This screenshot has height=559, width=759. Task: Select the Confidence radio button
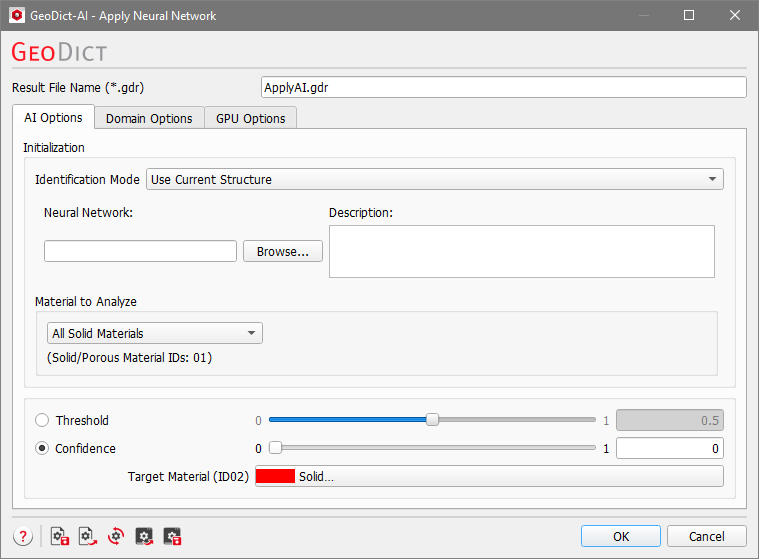tap(42, 449)
